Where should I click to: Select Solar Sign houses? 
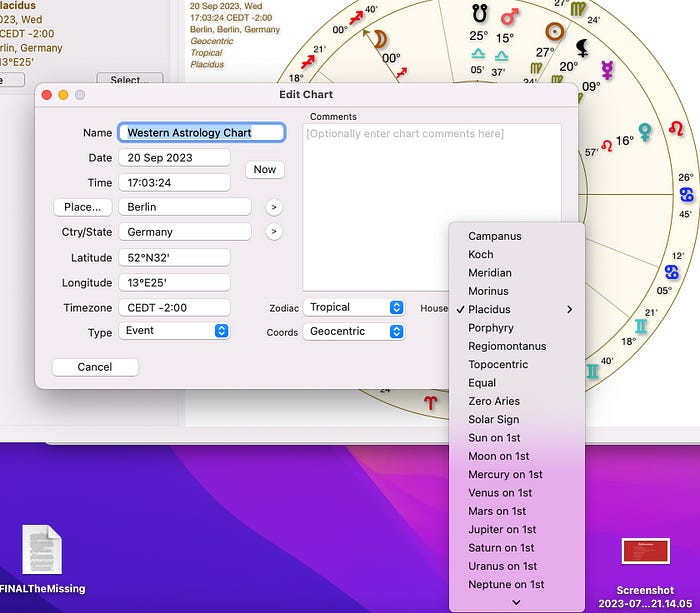tap(517, 419)
